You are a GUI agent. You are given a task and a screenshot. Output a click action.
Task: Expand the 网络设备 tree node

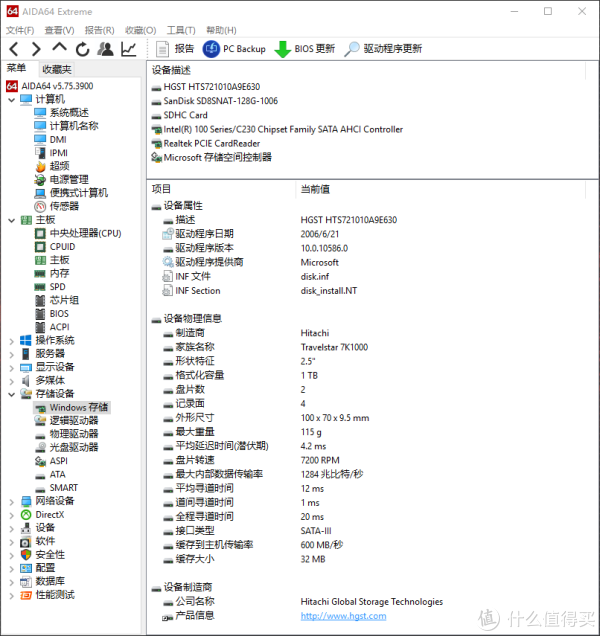click(12, 501)
